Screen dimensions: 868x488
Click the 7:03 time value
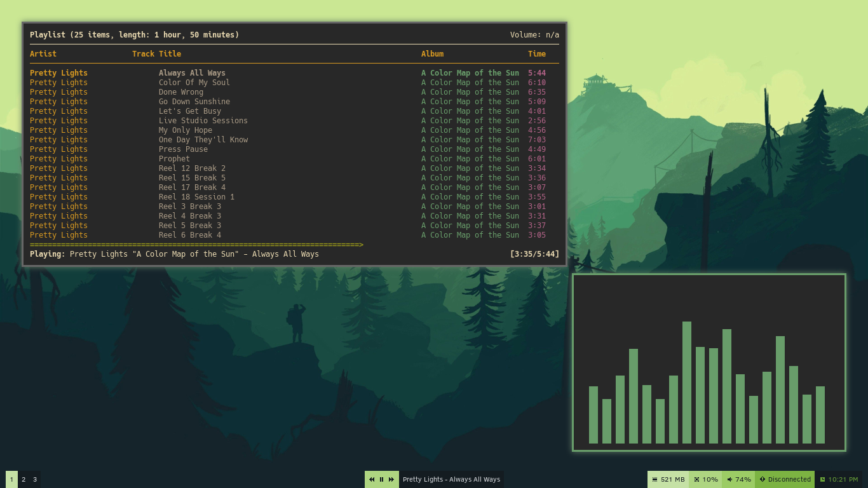click(537, 140)
